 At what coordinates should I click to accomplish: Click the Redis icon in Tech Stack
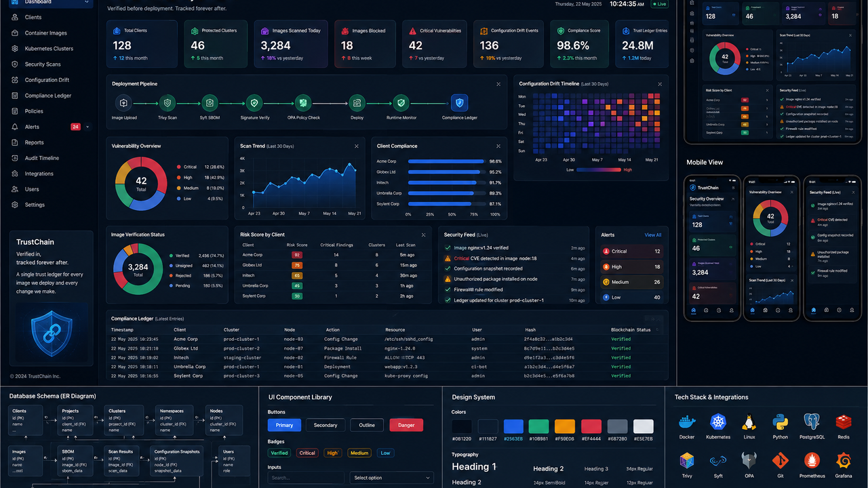click(x=844, y=422)
